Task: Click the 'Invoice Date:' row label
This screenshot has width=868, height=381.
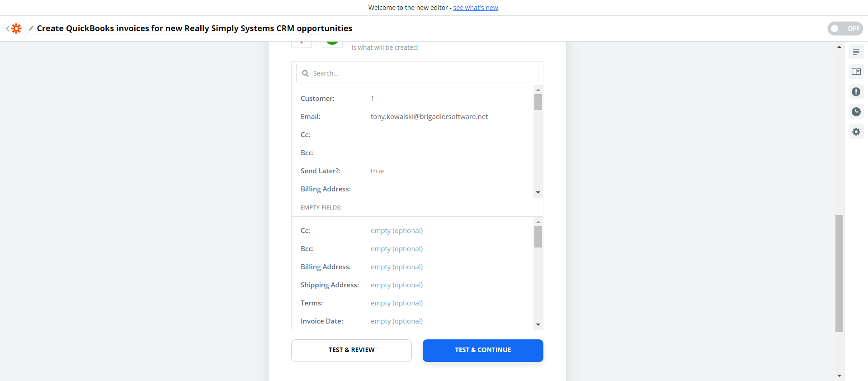Action: [322, 321]
